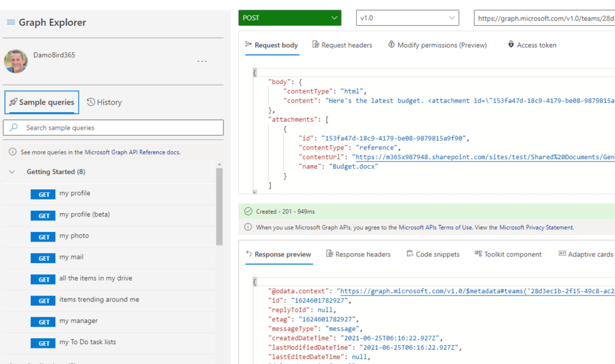Choose 'all the items in my drive' query

click(x=109, y=279)
